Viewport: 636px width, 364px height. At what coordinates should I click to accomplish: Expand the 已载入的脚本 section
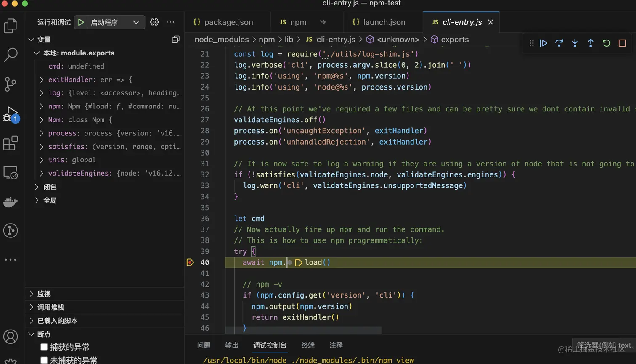click(x=31, y=321)
